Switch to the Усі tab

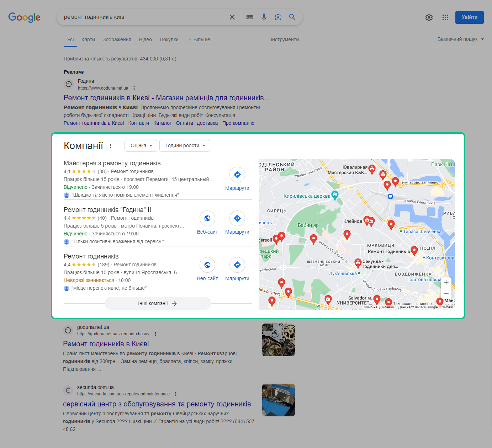click(70, 39)
